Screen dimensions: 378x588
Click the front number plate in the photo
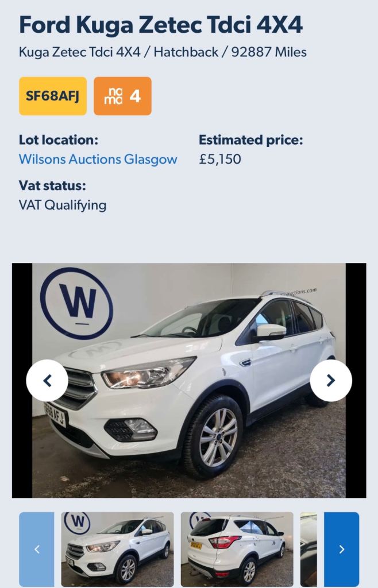point(56,415)
